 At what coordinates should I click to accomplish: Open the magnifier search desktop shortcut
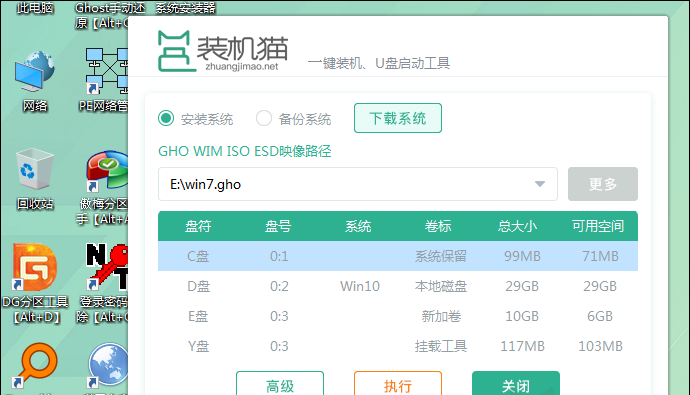[x=34, y=366]
